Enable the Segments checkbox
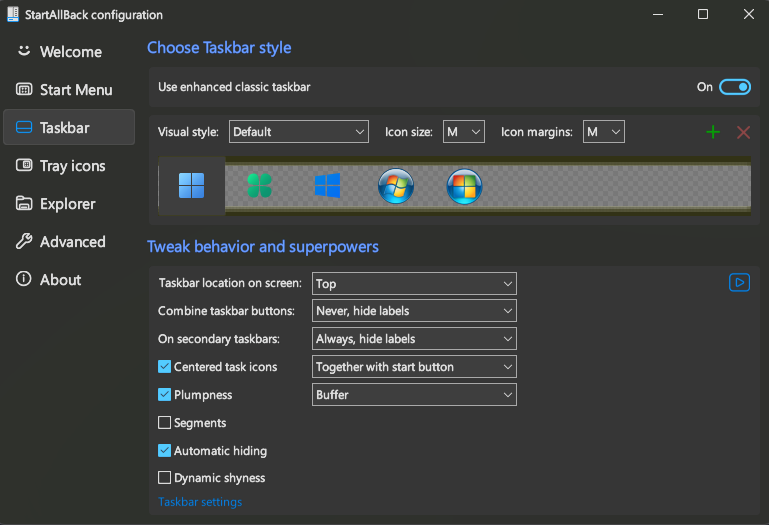Viewport: 769px width, 525px height. click(x=165, y=423)
